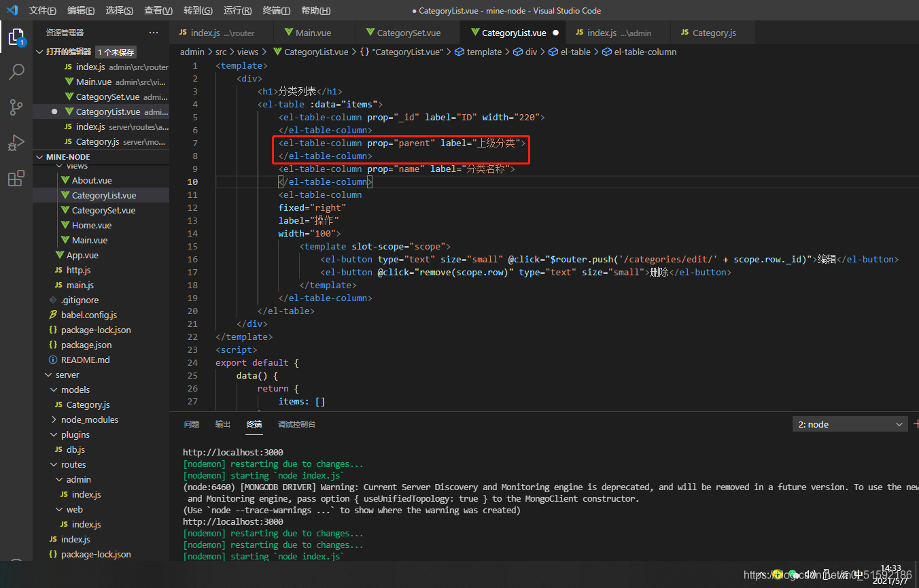
Task: Click the VS Code logo icon
Action: point(12,10)
